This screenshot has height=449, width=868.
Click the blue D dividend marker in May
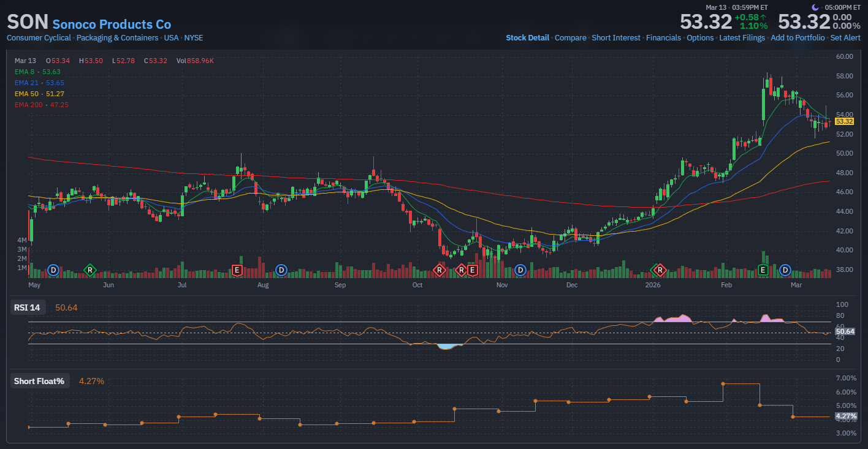click(x=53, y=270)
